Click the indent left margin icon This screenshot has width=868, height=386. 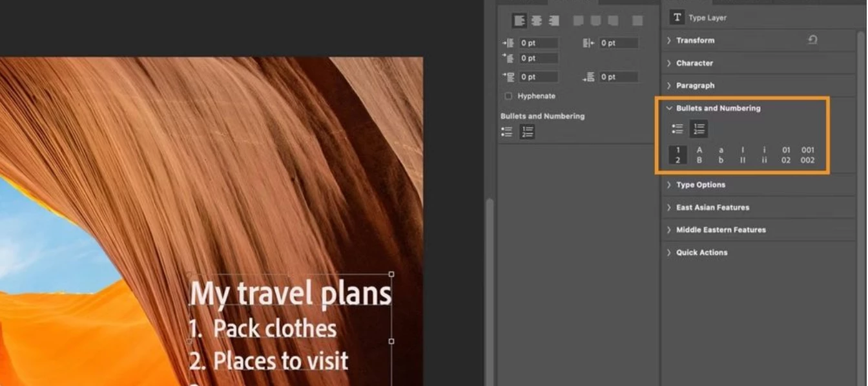[x=508, y=43]
